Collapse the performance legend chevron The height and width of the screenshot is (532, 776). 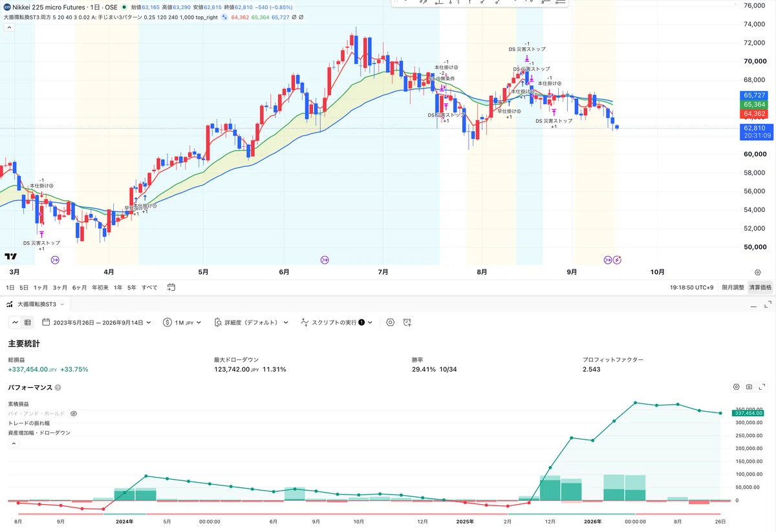coord(14,444)
